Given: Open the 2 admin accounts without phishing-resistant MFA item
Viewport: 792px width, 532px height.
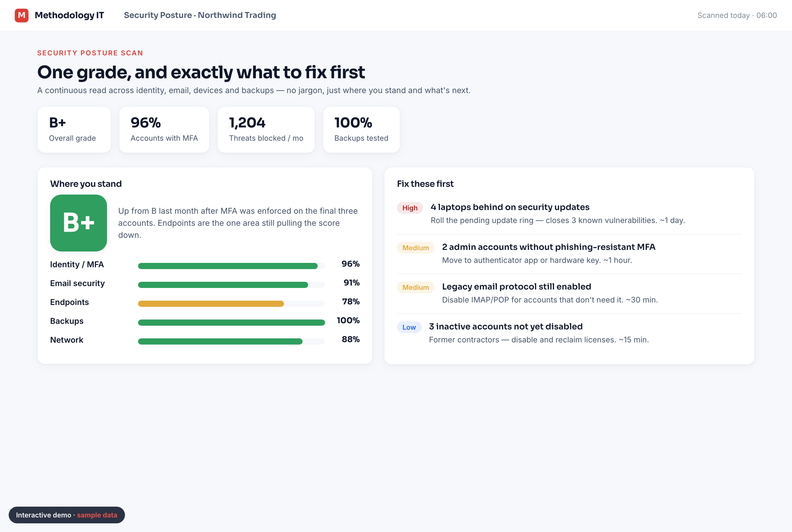Looking at the screenshot, I should tap(569, 254).
